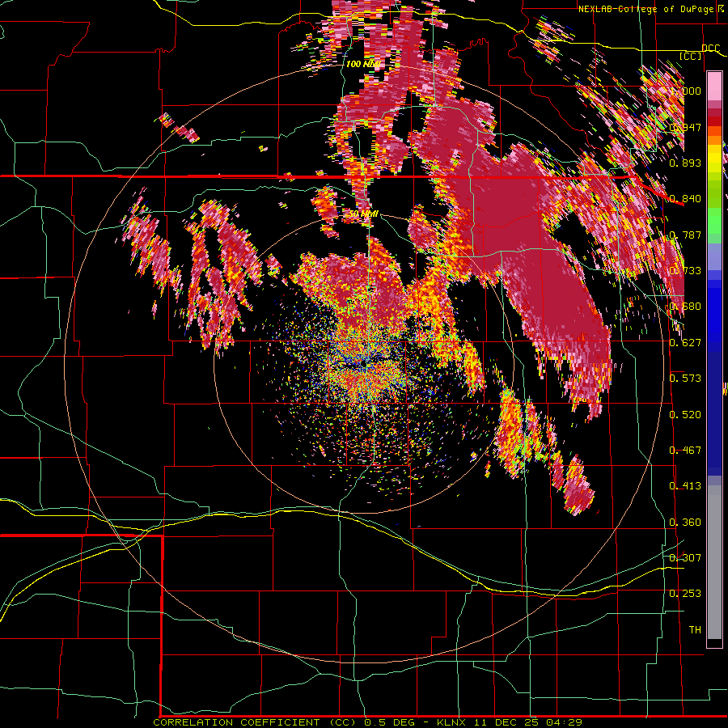Click the TH legend label
Image resolution: width=728 pixels, height=728 pixels.
695,630
